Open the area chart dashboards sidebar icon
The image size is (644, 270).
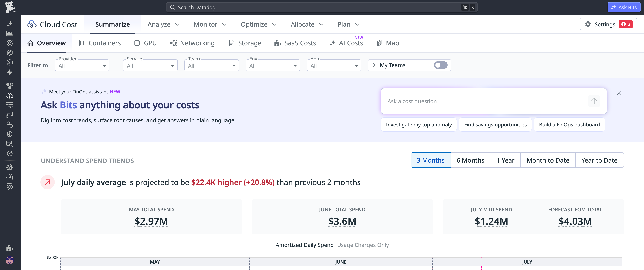(x=10, y=33)
